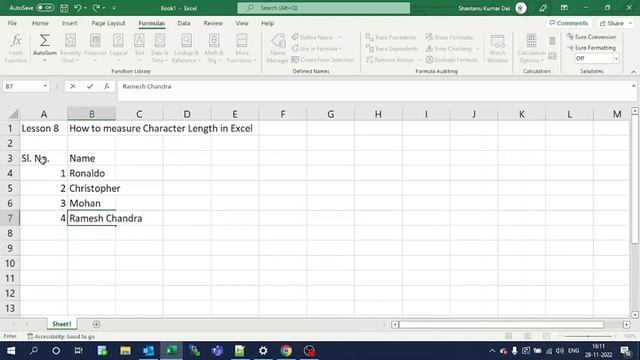640x360 pixels.
Task: Open Windows Settings gear in taskbar
Action: (263, 351)
